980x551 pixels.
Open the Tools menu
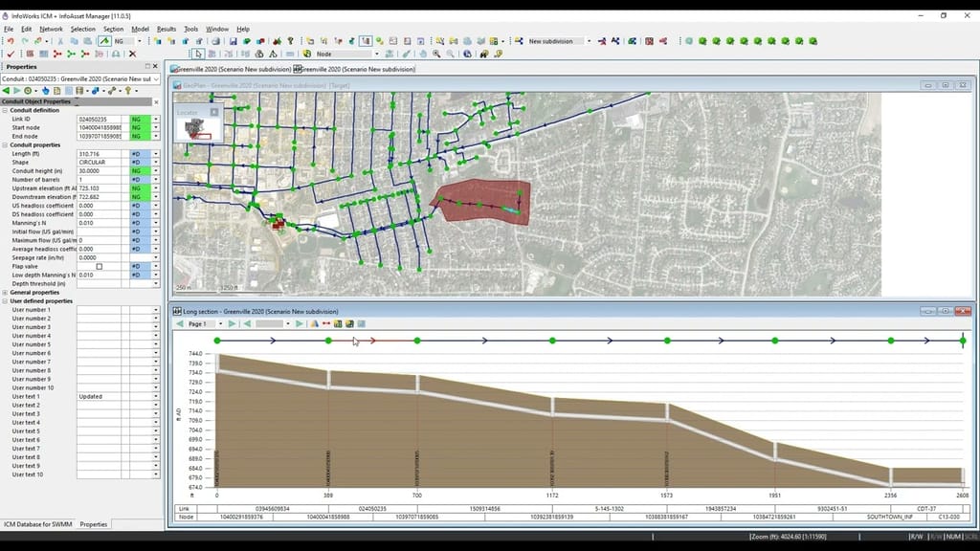190,29
